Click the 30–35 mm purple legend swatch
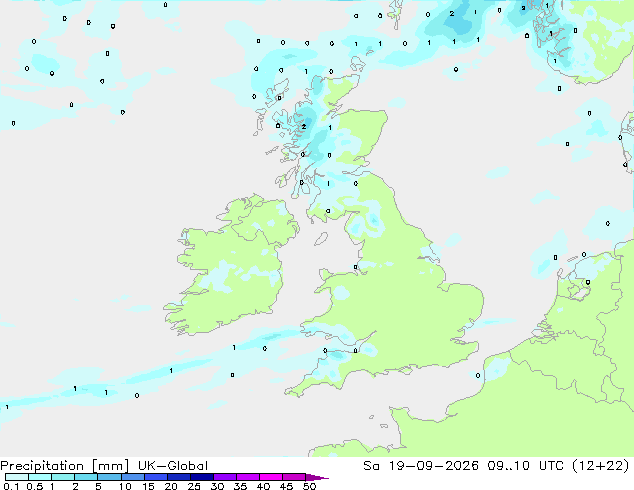The image size is (634, 490). 225,477
